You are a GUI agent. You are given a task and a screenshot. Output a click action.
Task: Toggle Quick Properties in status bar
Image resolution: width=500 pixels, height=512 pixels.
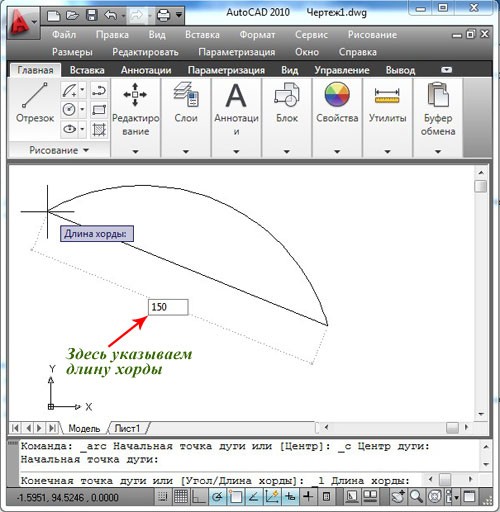(326, 497)
